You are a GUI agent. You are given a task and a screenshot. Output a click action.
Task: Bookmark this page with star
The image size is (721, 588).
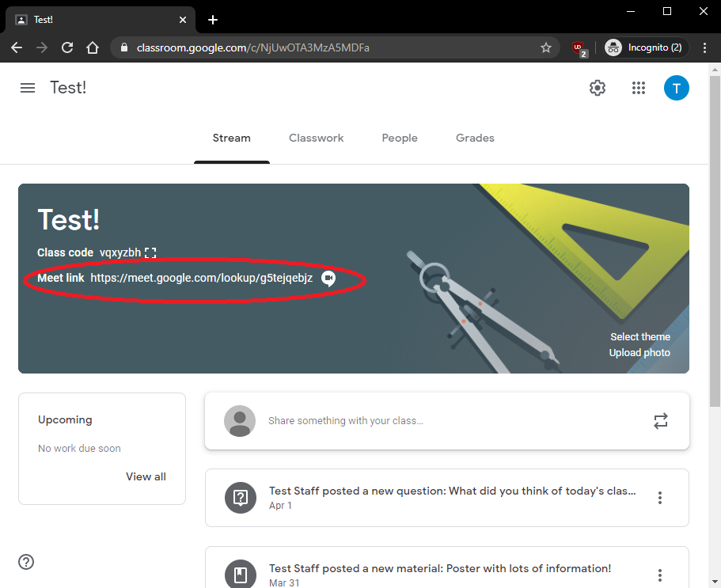coord(546,47)
